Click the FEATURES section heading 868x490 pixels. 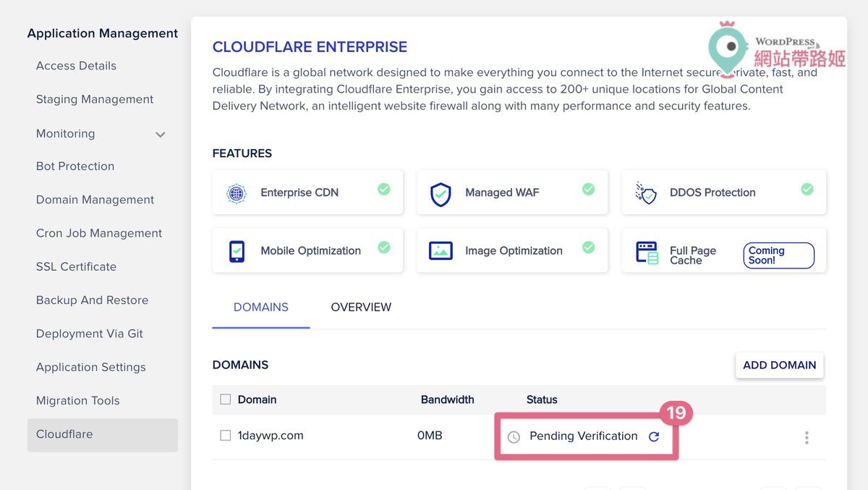tap(242, 153)
